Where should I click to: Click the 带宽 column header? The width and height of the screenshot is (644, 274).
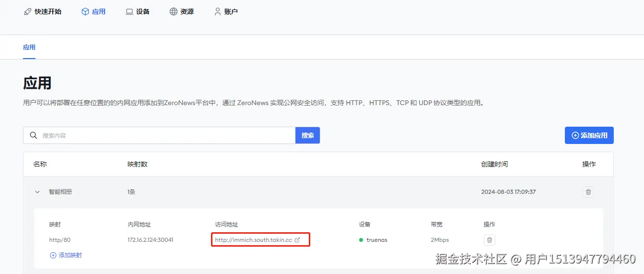point(437,225)
